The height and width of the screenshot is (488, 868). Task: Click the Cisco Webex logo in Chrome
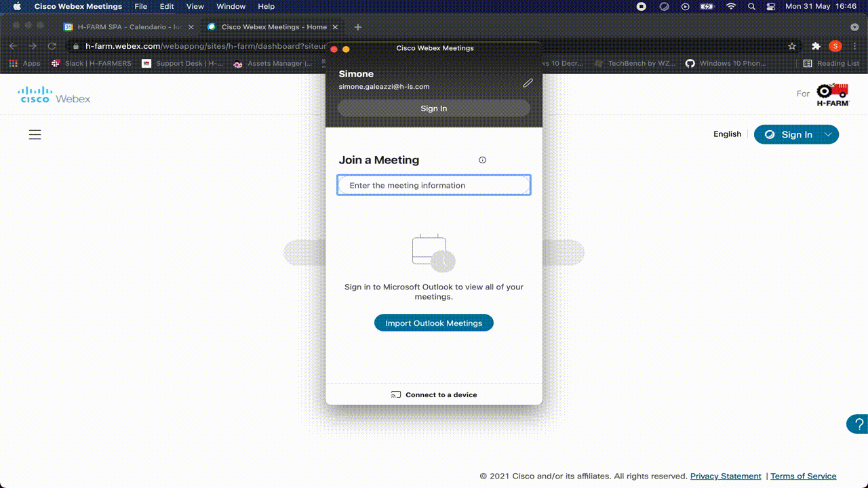point(54,95)
